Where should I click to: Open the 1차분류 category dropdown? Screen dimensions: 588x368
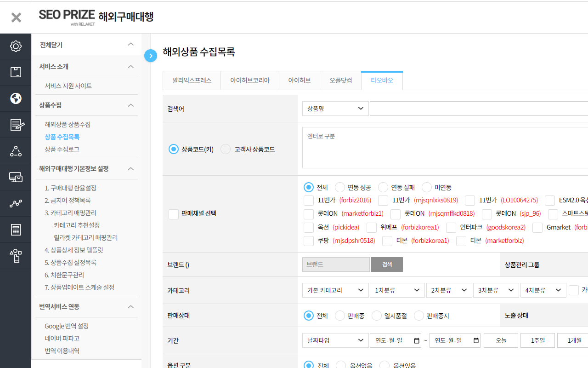[x=397, y=290]
